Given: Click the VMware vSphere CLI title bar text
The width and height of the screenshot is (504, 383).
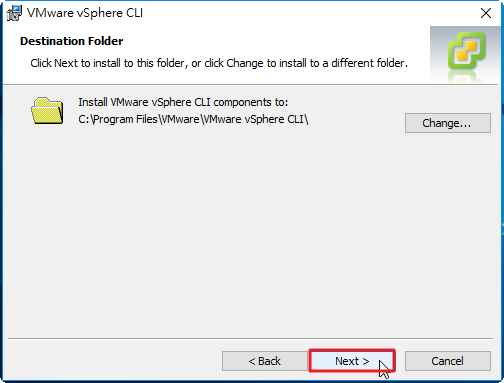Looking at the screenshot, I should (x=85, y=13).
